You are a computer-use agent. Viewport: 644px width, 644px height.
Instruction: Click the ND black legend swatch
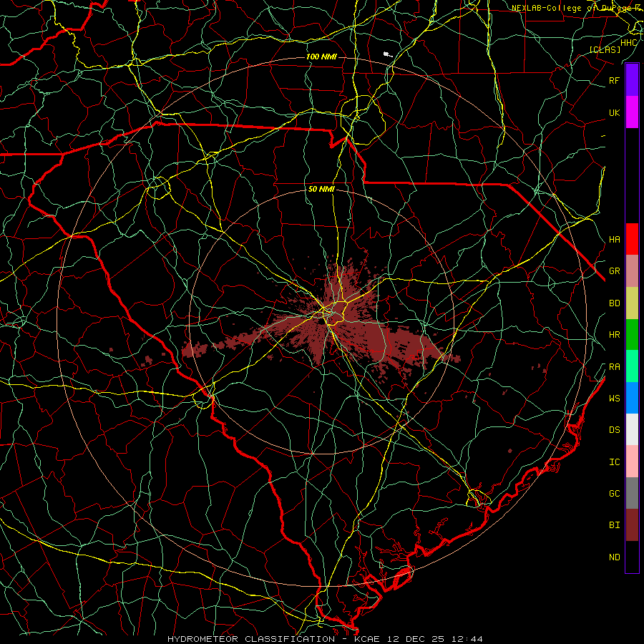[x=632, y=557]
